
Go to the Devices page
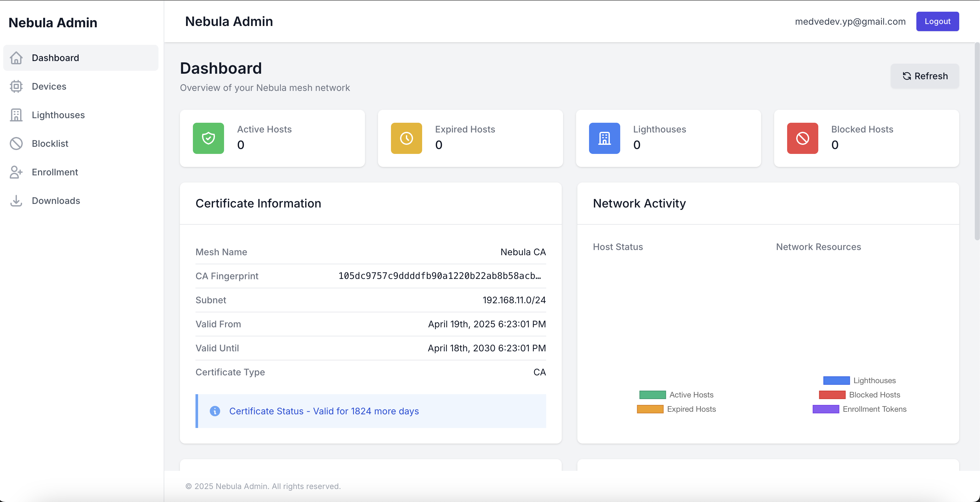[x=81, y=86]
